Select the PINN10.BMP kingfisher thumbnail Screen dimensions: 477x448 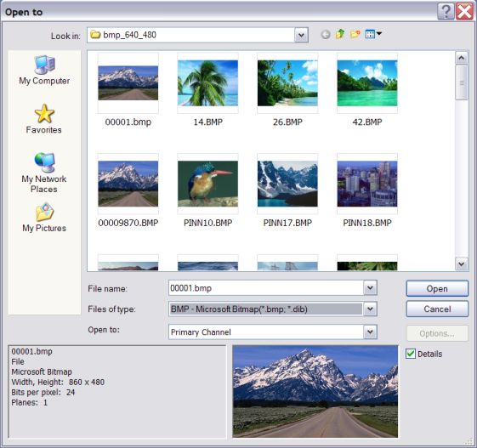(x=207, y=184)
